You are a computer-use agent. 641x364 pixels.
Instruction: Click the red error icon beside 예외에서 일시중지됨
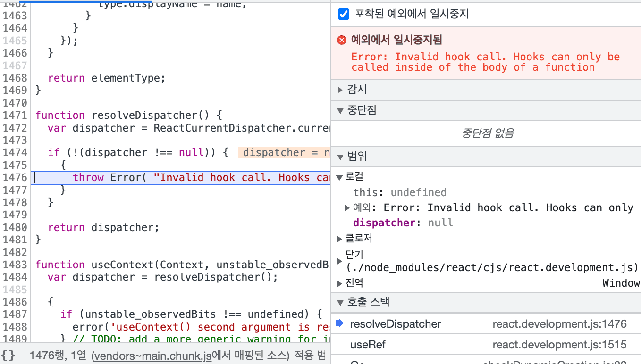pos(342,40)
